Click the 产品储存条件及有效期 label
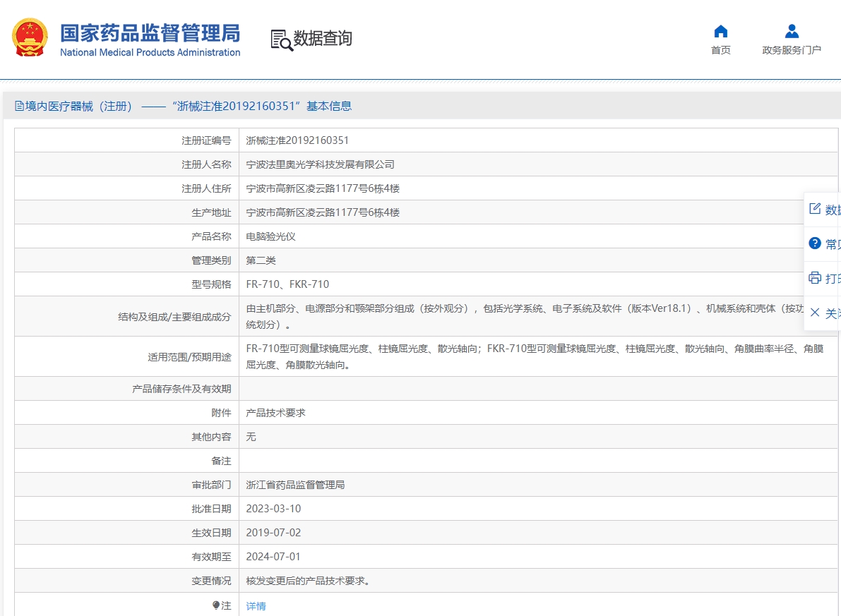Viewport: 841px width, 616px height. 181,389
